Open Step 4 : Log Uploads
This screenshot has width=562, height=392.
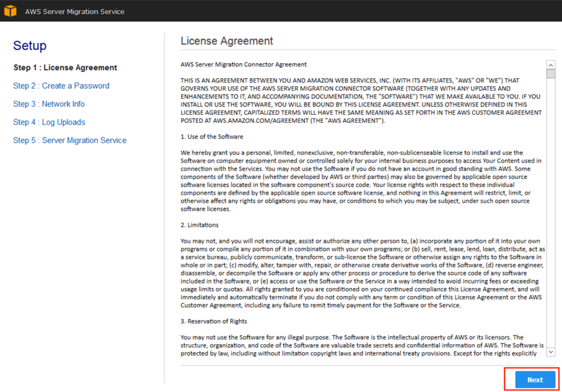coord(49,122)
